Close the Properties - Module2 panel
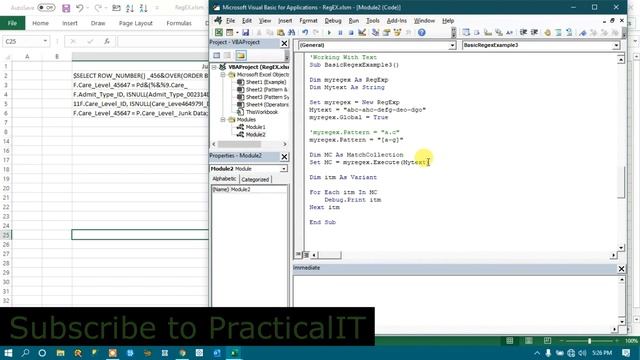This screenshot has height=360, width=640. 284,157
